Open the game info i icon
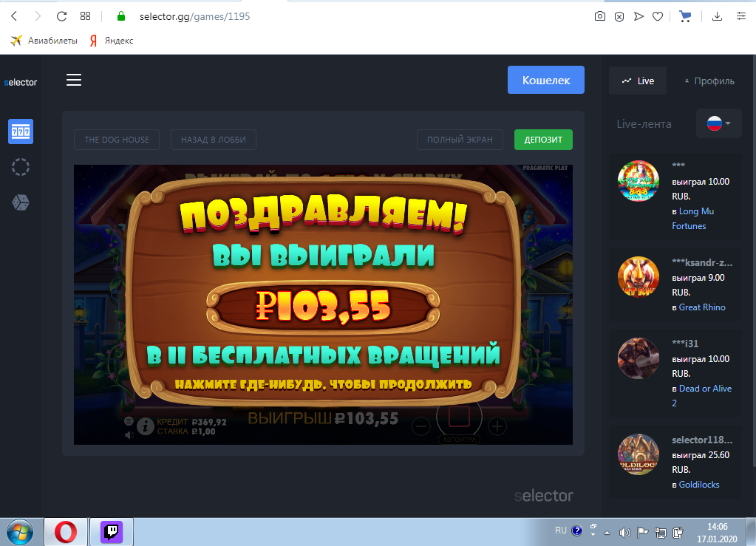This screenshot has width=756, height=546. (x=145, y=426)
